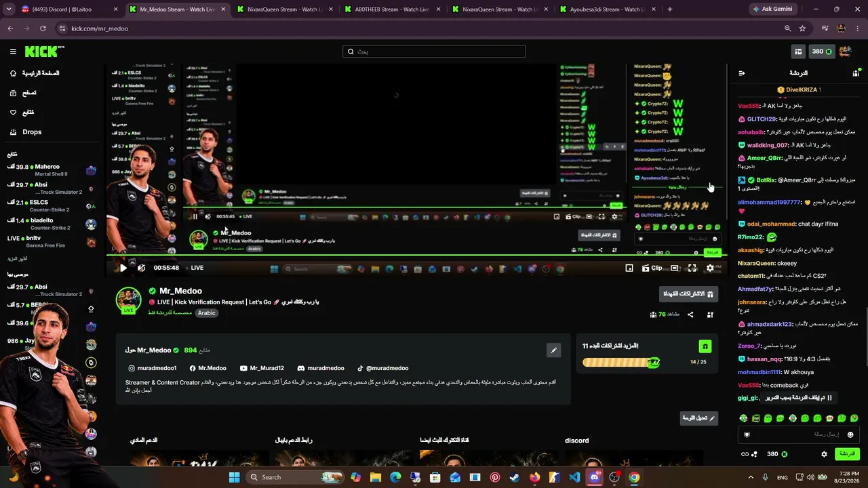Go to the Home page in sidebar
Screen dimensions: 868x488
click(x=35, y=73)
